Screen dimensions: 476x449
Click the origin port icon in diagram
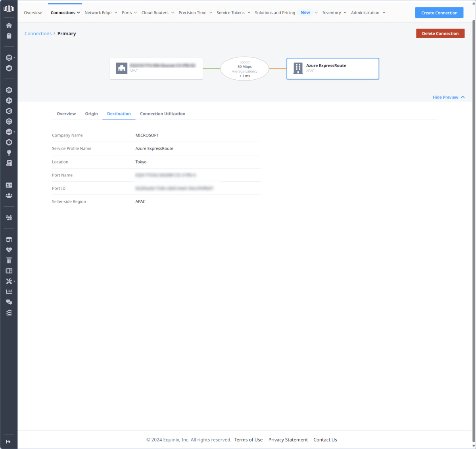click(x=121, y=68)
